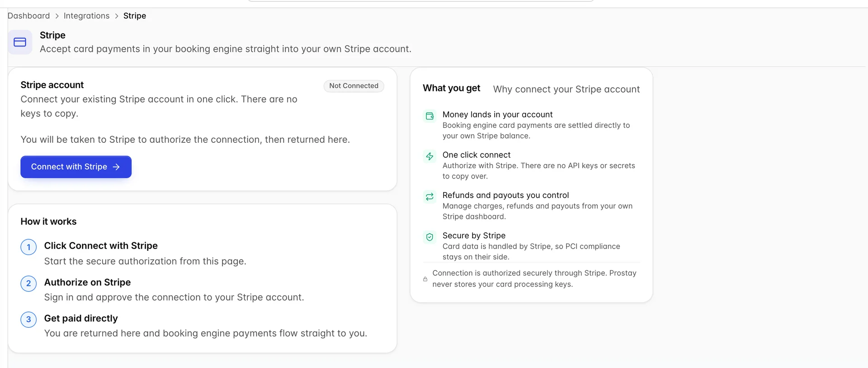Select the Stripe breadcrumb item

click(x=135, y=16)
